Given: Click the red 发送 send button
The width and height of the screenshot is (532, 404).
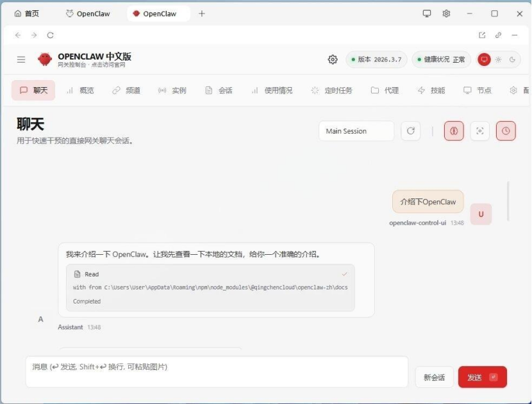Looking at the screenshot, I should pyautogui.click(x=483, y=377).
